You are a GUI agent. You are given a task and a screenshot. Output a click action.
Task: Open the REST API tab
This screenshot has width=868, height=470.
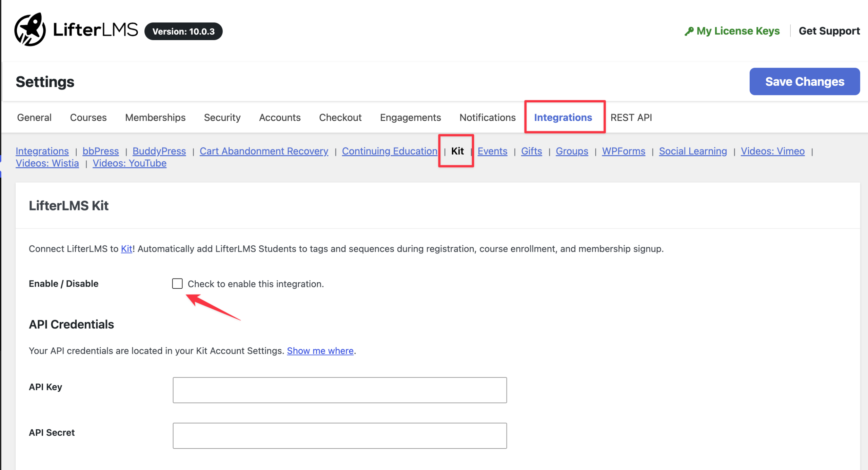click(631, 117)
